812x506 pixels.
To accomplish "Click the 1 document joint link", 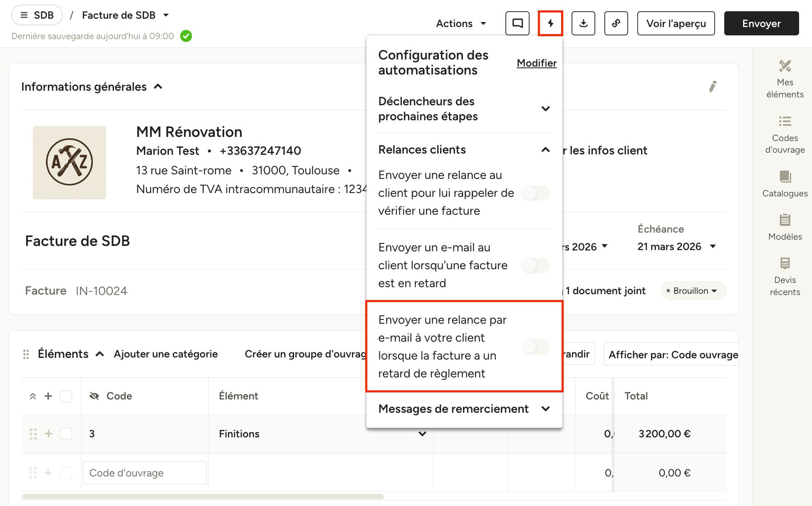I will (606, 291).
